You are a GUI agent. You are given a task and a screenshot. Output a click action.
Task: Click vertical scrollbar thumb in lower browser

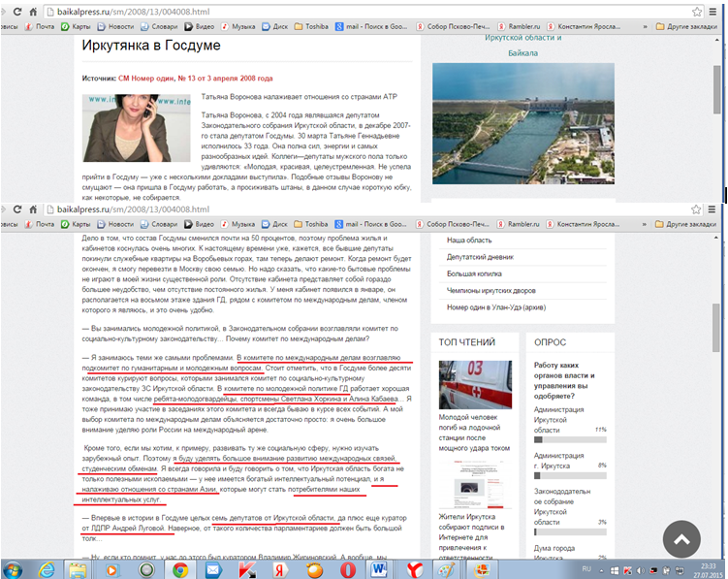[716, 328]
